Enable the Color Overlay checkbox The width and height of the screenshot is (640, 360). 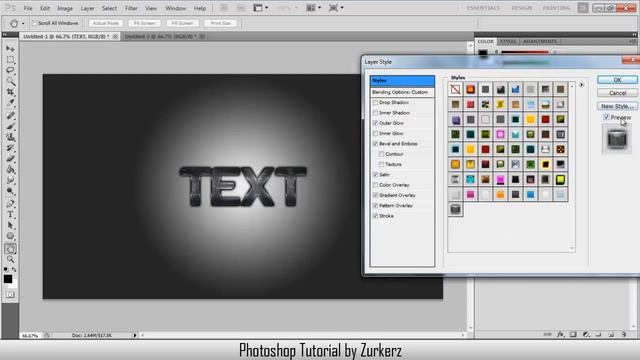pos(375,185)
